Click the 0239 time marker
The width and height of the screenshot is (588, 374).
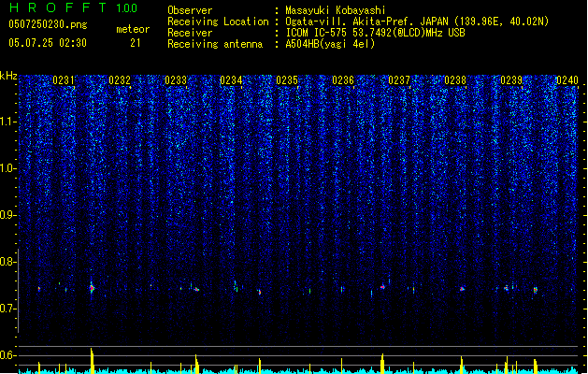[x=511, y=80]
